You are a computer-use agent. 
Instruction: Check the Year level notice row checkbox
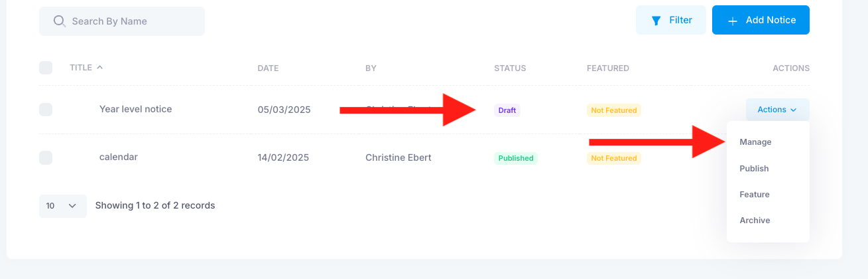pyautogui.click(x=46, y=110)
